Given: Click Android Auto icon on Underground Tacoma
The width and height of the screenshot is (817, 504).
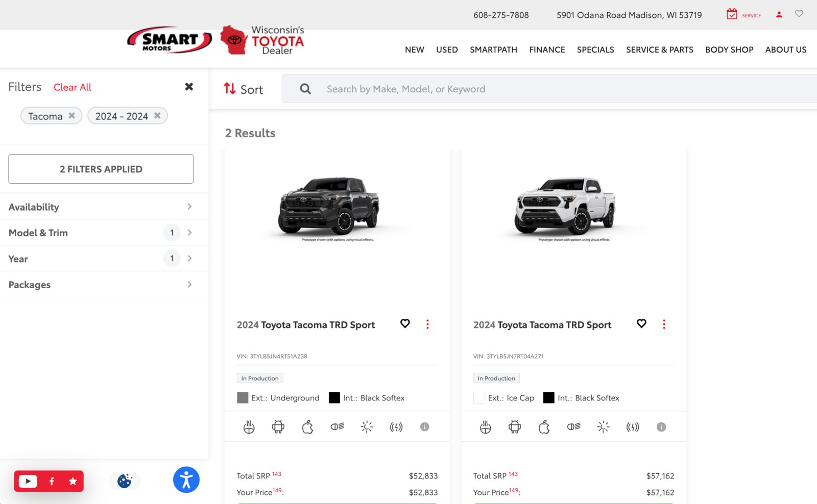Looking at the screenshot, I should point(278,427).
